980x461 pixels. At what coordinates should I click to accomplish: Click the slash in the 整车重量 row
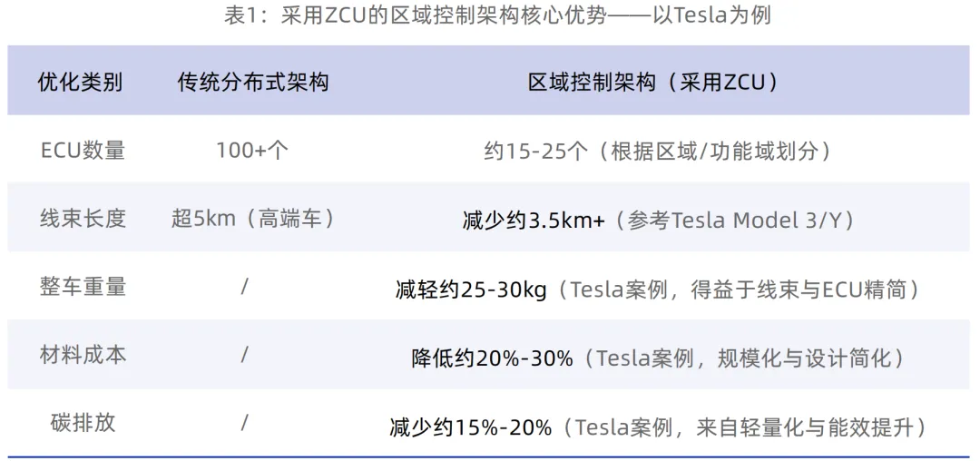tap(244, 287)
